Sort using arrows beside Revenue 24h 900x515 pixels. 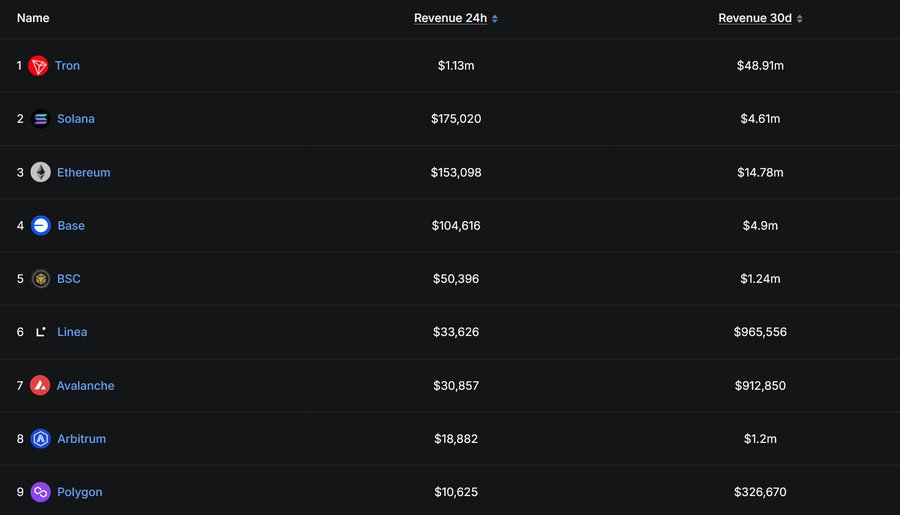[495, 19]
